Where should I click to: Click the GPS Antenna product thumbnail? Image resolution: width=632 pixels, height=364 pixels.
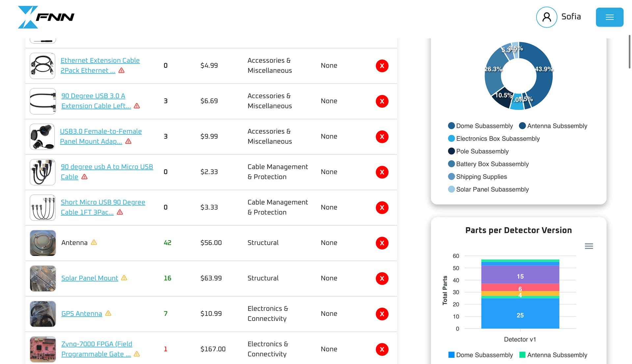(43, 314)
